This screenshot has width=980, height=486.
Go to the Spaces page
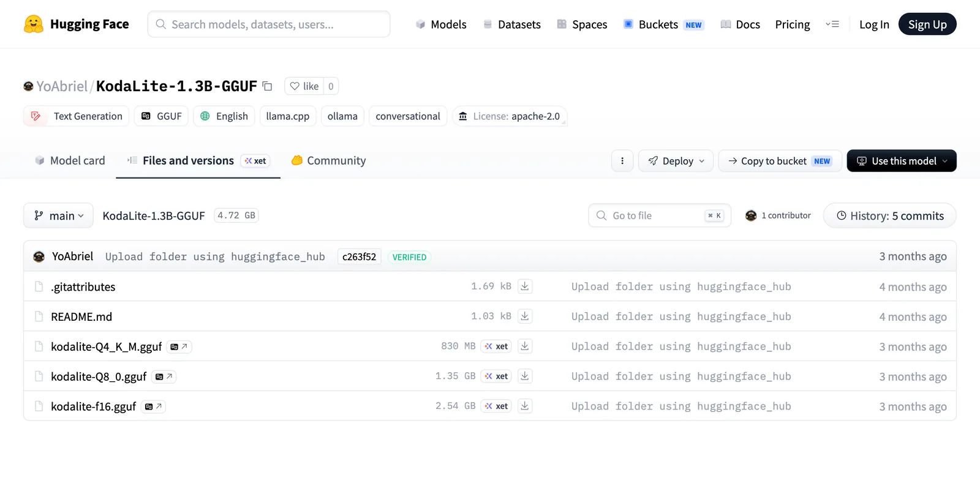coord(582,24)
